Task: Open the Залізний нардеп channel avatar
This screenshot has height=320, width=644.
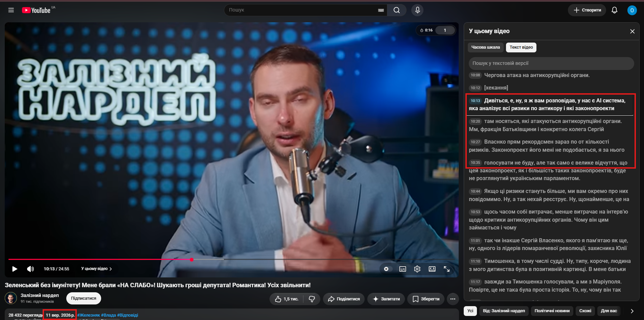Action: (11, 298)
